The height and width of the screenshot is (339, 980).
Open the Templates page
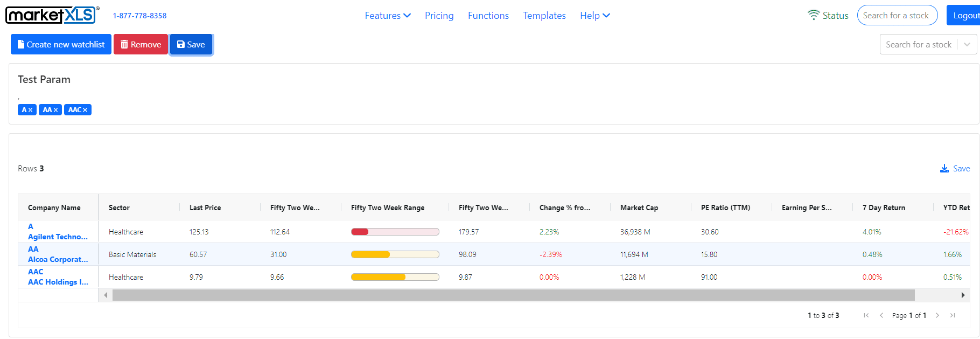pos(544,16)
